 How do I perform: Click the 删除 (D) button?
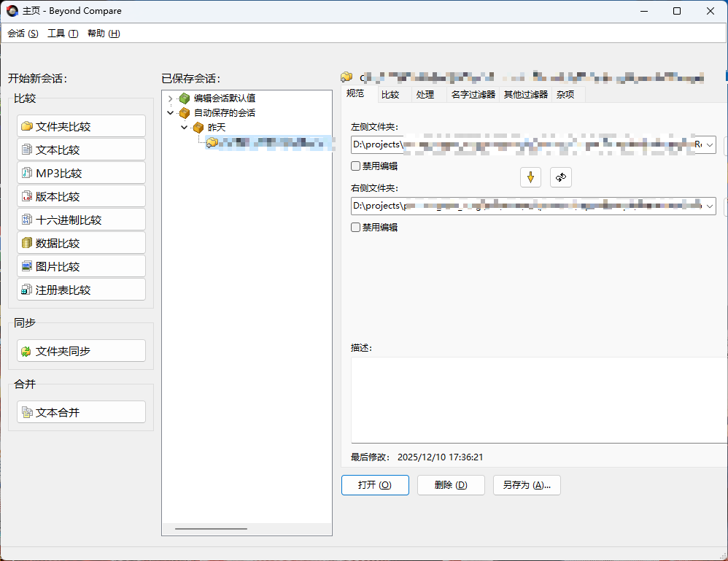pyautogui.click(x=451, y=485)
